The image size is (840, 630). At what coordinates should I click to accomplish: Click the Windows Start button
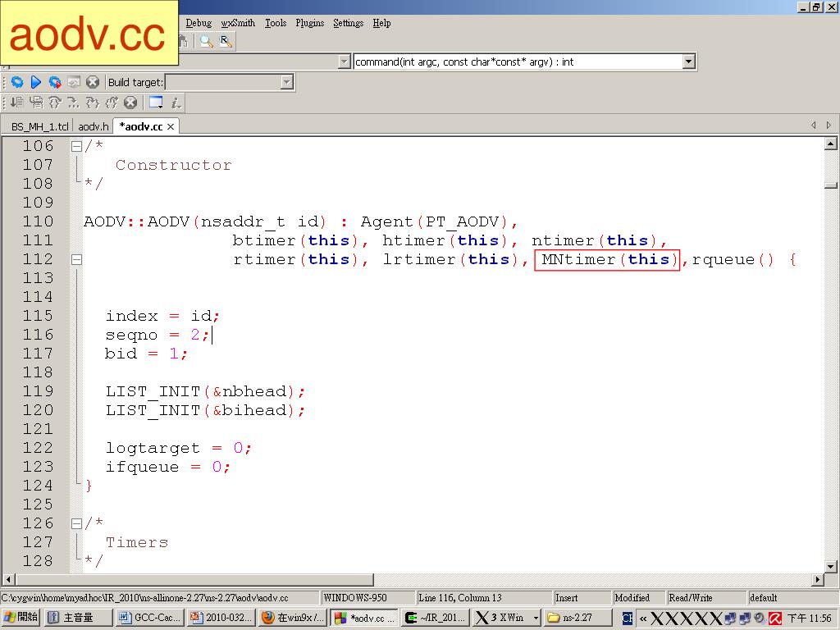click(x=21, y=618)
